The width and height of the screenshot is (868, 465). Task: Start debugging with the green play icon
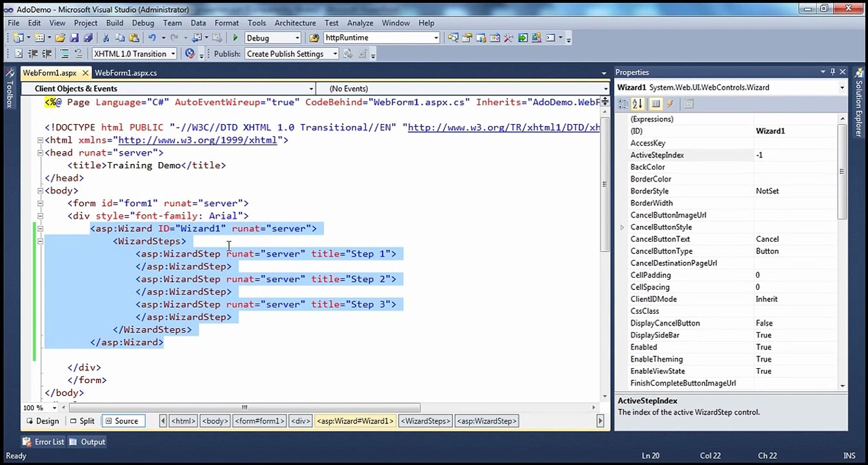point(236,38)
